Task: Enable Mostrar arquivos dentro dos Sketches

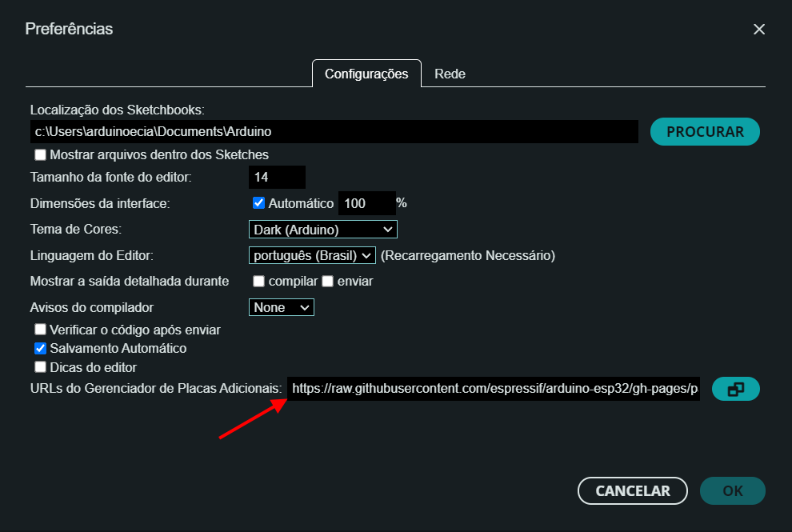Action: pos(41,154)
